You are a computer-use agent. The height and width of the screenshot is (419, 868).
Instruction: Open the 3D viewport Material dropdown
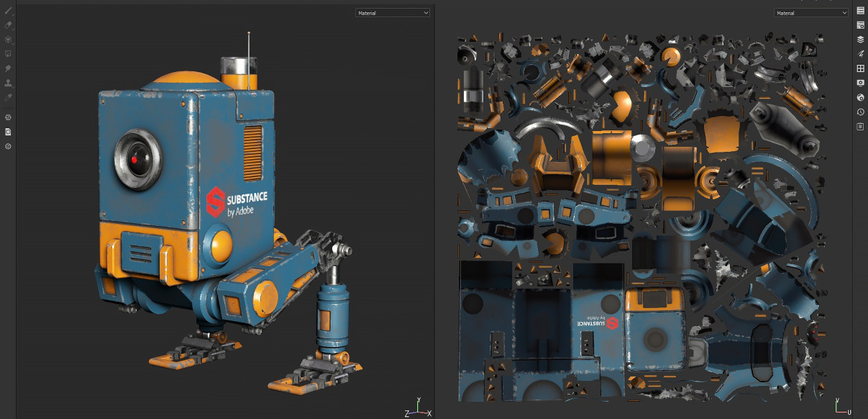(393, 13)
